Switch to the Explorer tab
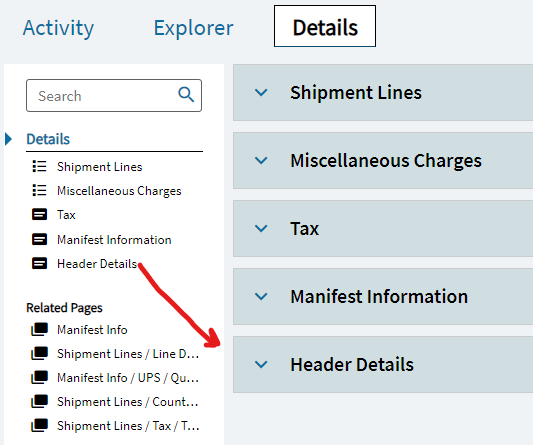 coord(193,28)
